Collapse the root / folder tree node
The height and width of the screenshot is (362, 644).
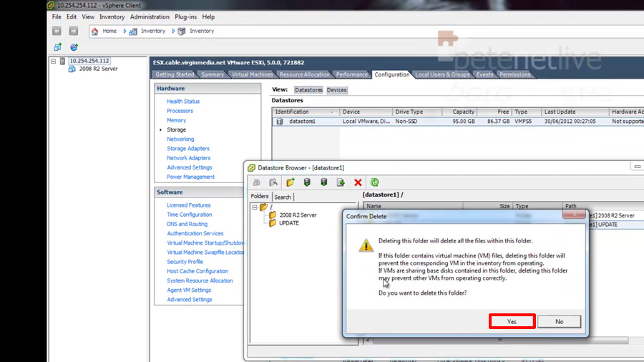255,207
